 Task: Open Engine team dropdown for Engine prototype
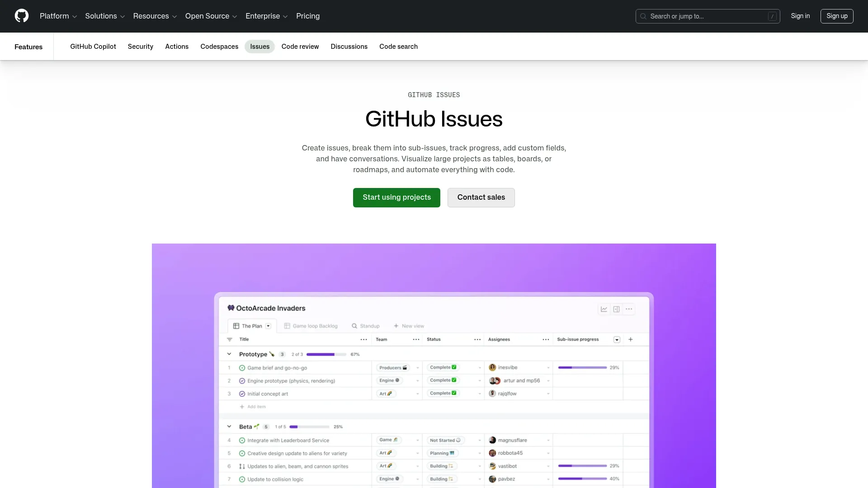tap(417, 381)
